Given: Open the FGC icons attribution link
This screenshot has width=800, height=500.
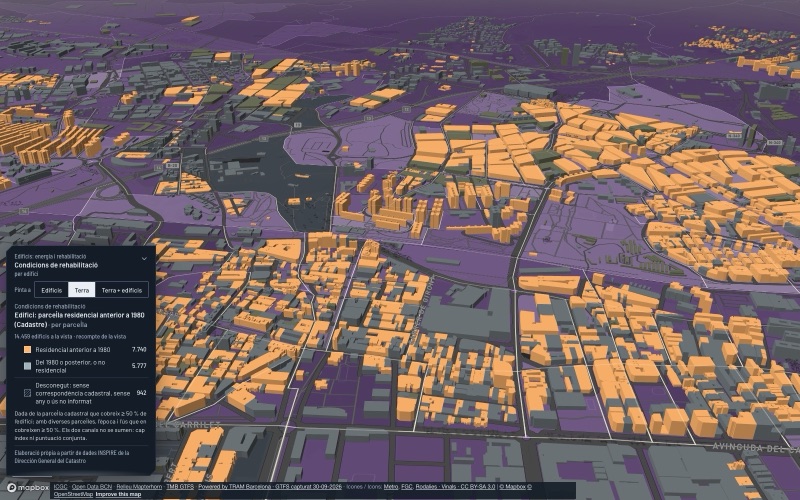Looking at the screenshot, I should [407, 487].
